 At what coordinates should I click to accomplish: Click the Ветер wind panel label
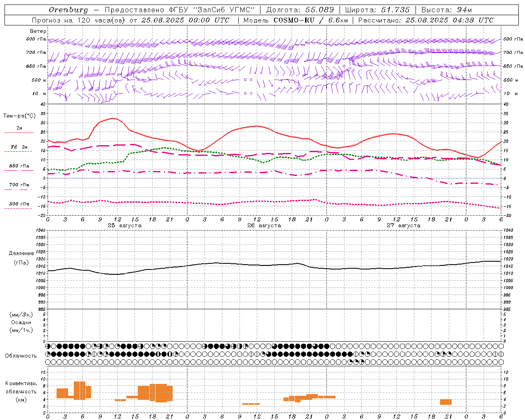coord(38,31)
